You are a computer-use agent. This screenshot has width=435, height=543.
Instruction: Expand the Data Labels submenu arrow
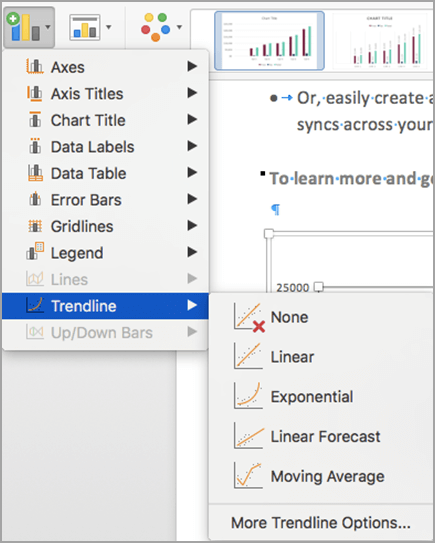pyautogui.click(x=192, y=146)
